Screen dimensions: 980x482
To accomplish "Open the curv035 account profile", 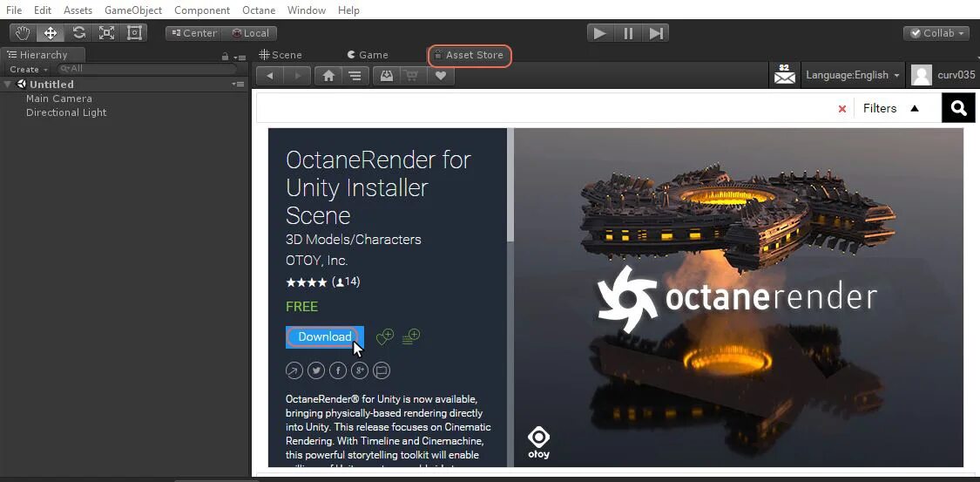I will (x=943, y=75).
